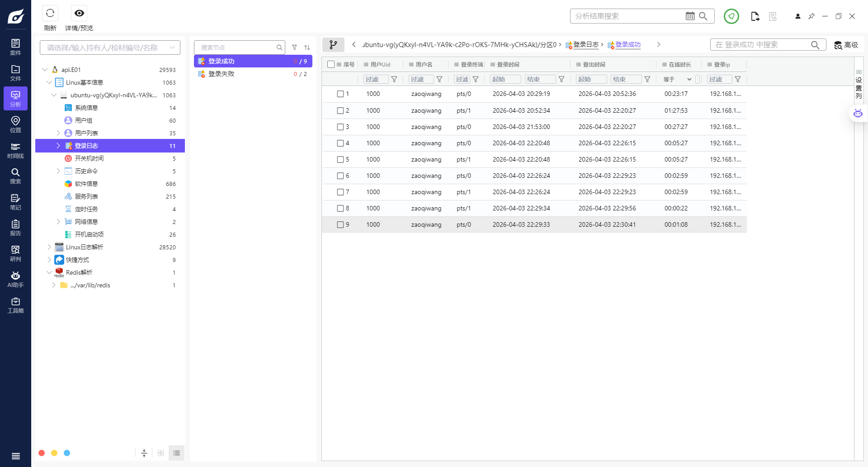Open the 等于 dropdown in 在线时长 filter

tap(678, 79)
